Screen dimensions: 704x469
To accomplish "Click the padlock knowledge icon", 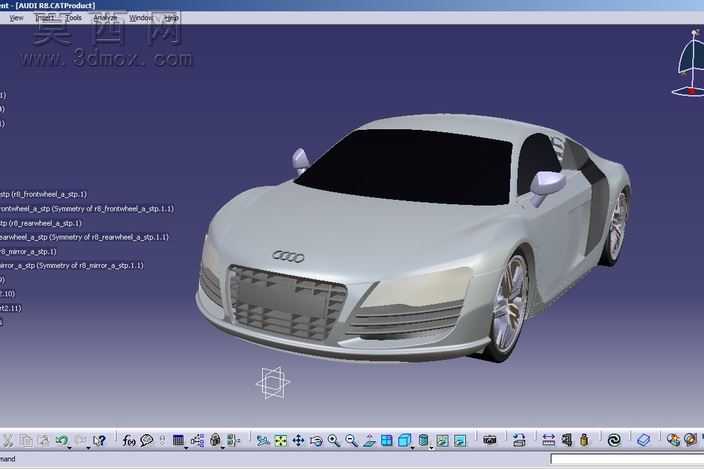I will click(215, 441).
